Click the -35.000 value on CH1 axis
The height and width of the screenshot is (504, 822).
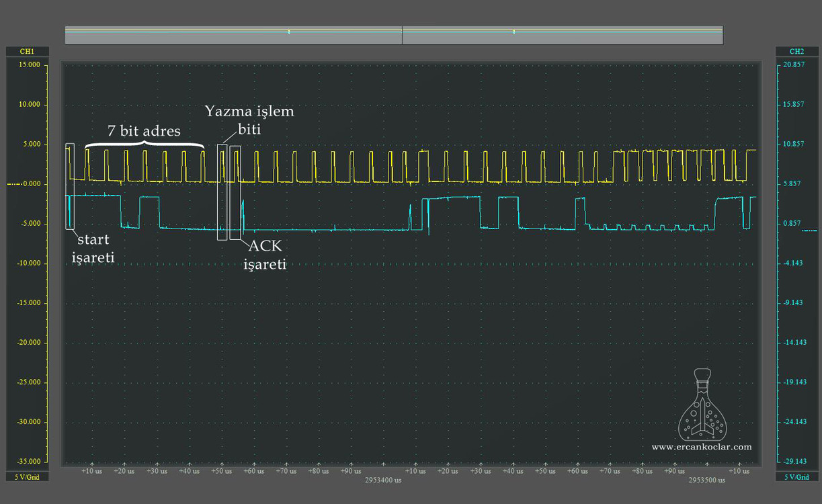30,462
